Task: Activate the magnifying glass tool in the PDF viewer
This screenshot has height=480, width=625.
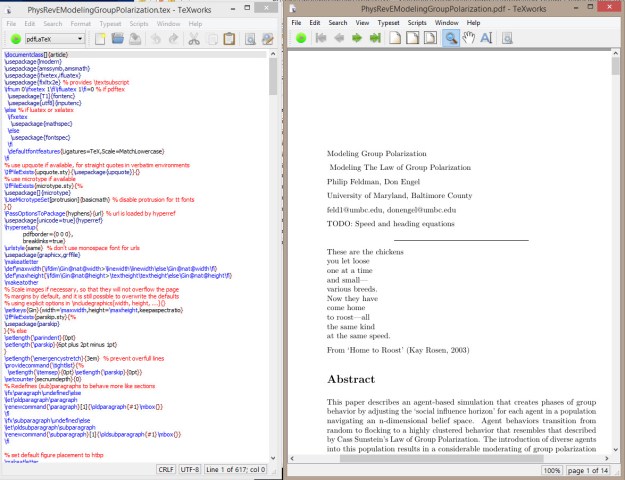Action: click(x=451, y=38)
